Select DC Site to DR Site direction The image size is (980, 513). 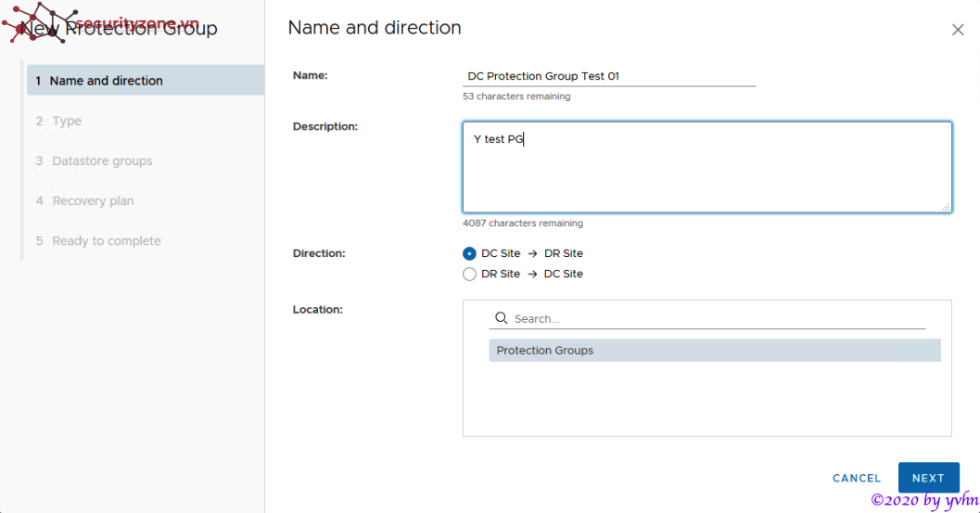469,253
